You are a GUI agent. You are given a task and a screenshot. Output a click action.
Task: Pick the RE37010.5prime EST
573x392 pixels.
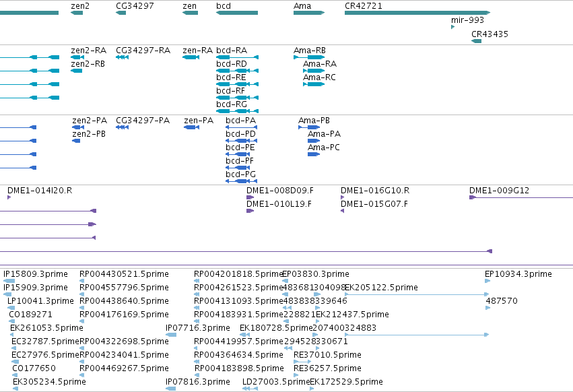(302, 362)
